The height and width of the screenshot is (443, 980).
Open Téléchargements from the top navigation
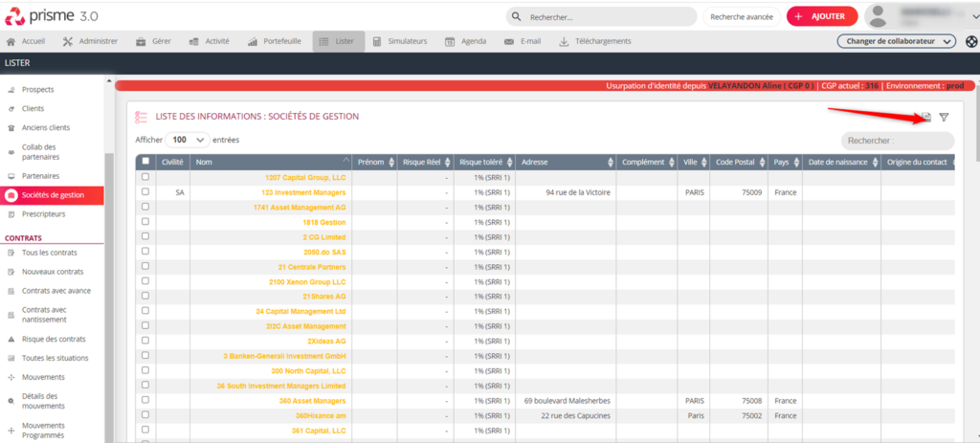[x=594, y=41]
